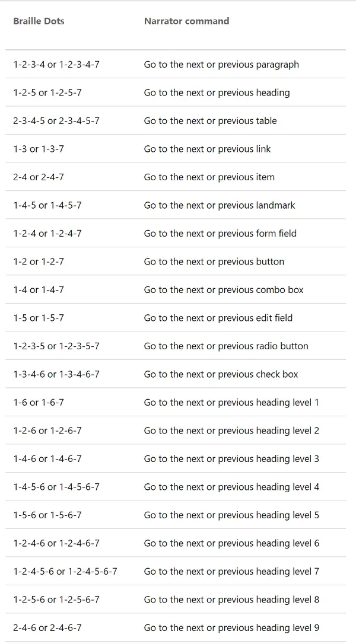
Task: Click 'Go to the next or previous paragraph'
Action: coord(221,65)
